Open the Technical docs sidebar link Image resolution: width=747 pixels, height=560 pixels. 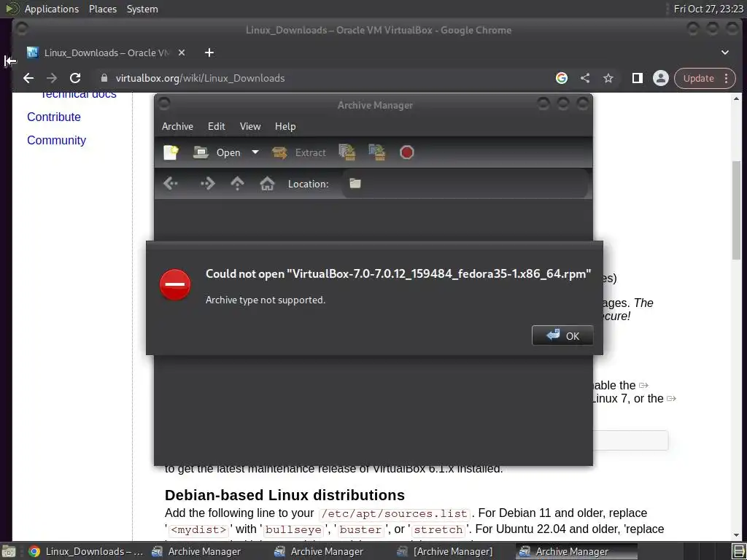click(x=79, y=96)
